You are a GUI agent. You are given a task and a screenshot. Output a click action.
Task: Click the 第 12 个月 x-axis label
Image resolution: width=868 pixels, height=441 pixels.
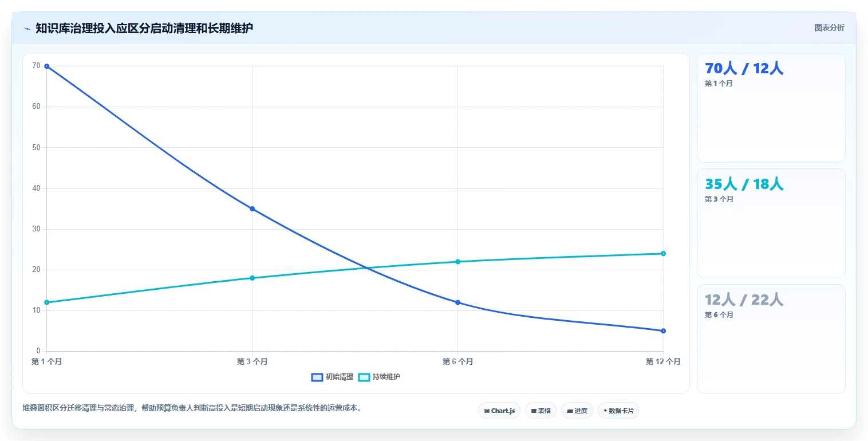[x=663, y=361]
